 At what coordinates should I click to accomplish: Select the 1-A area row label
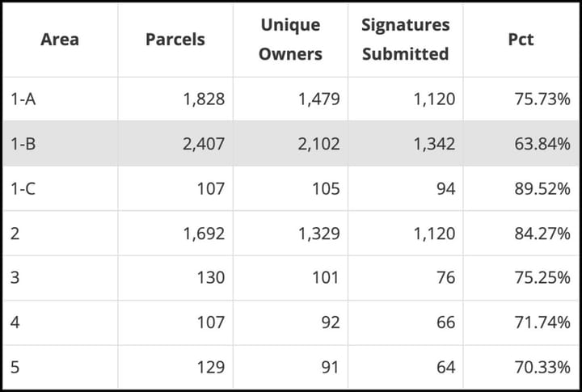pyautogui.click(x=23, y=99)
